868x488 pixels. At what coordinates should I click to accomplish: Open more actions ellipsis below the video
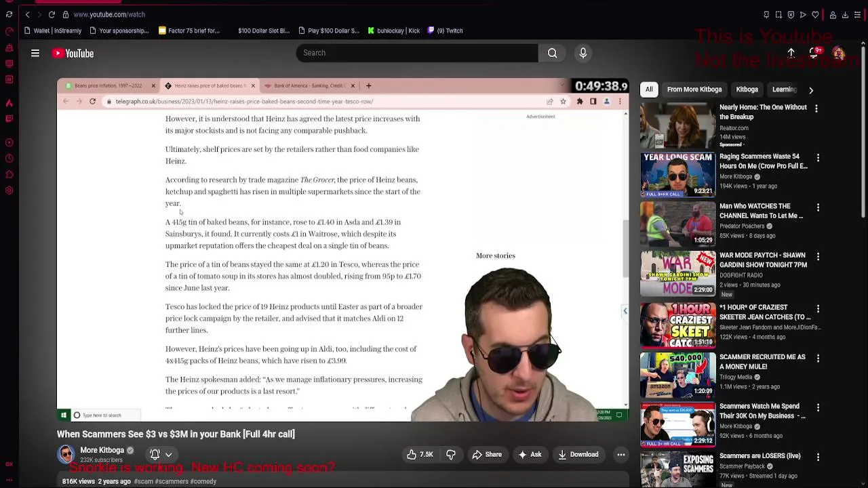[x=620, y=455]
